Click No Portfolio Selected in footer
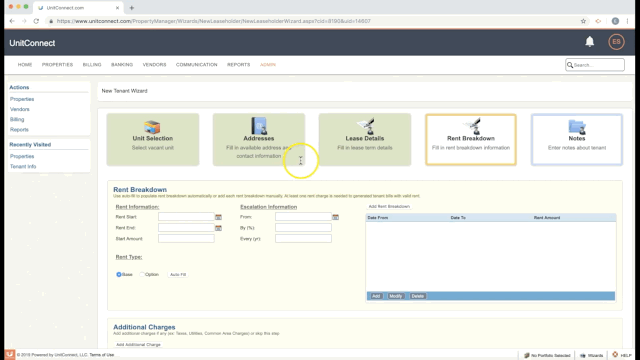Screen dimensions: 640x360 click(547, 356)
